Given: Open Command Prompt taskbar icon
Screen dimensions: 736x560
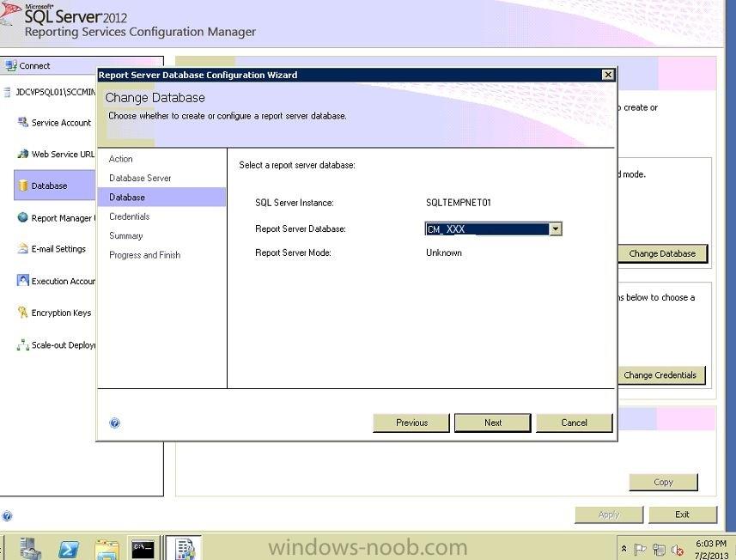Looking at the screenshot, I should [143, 549].
